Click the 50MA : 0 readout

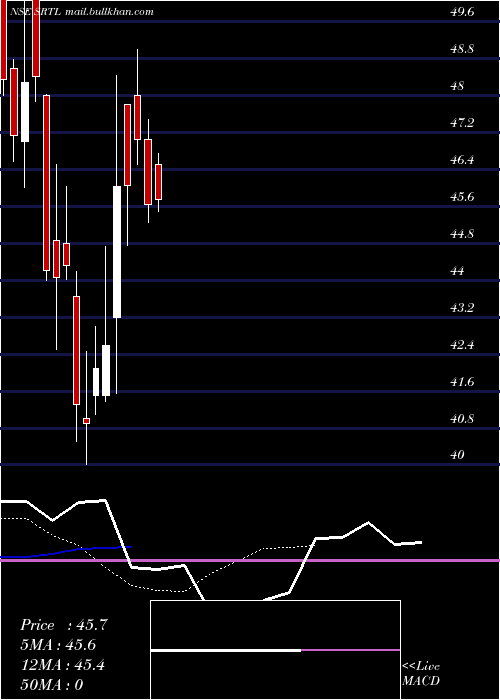coord(52,685)
